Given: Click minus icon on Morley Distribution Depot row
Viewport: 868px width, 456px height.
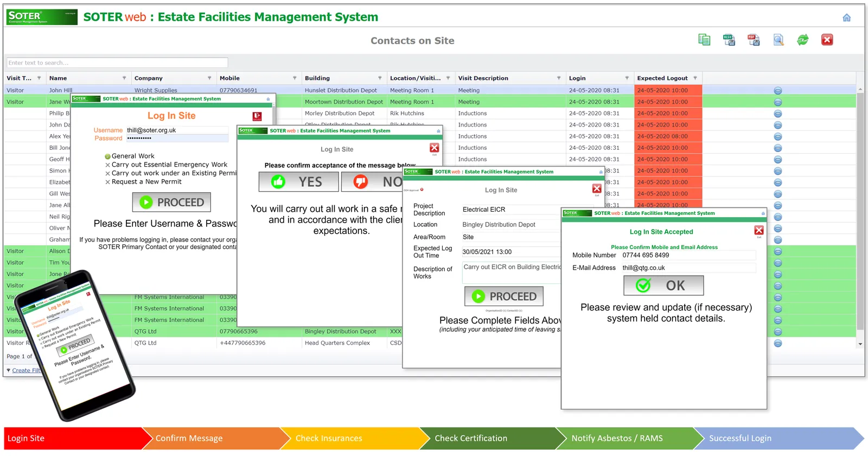Looking at the screenshot, I should click(778, 113).
